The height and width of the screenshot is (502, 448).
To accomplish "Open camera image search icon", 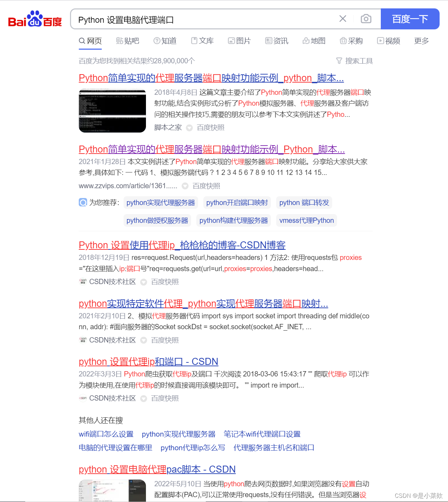I will 366,19.
